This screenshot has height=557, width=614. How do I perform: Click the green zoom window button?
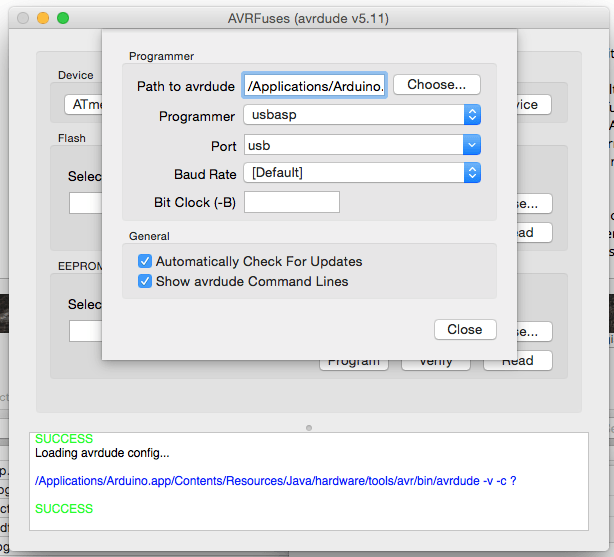[x=62, y=18]
